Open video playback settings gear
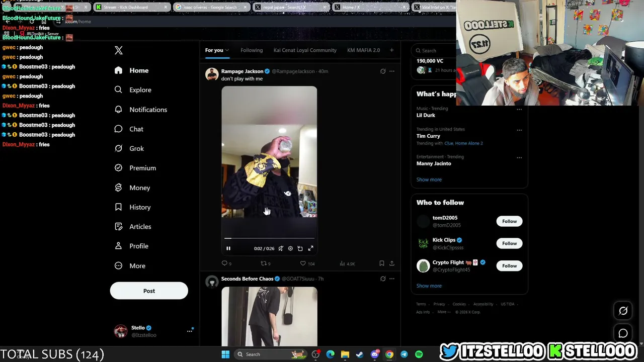This screenshot has width=644, height=362. (290, 248)
